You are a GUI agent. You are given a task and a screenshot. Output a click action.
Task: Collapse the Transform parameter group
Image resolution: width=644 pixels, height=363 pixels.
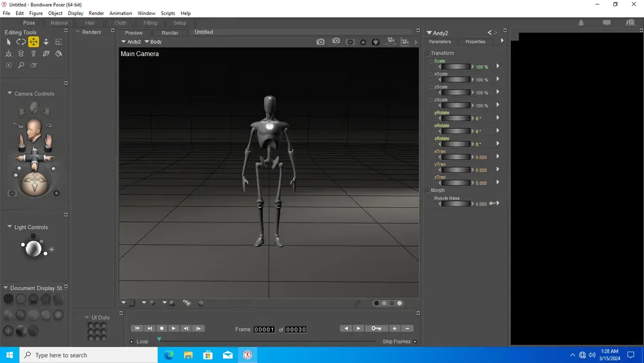[428, 54]
